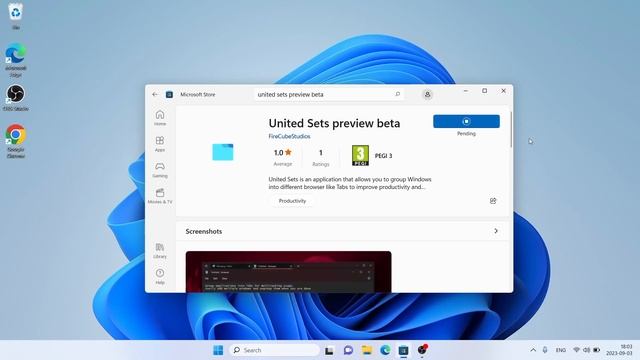Open the user account profile icon
Image resolution: width=640 pixels, height=360 pixels.
pyautogui.click(x=427, y=94)
